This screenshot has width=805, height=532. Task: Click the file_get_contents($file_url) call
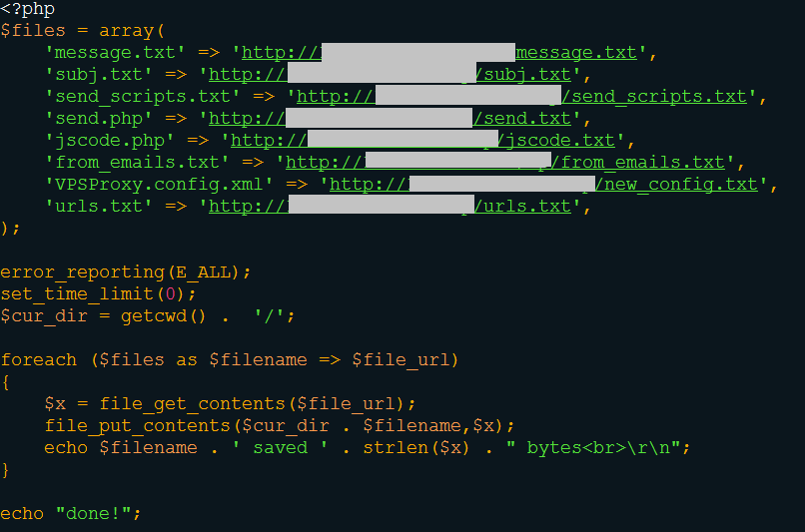click(x=252, y=404)
